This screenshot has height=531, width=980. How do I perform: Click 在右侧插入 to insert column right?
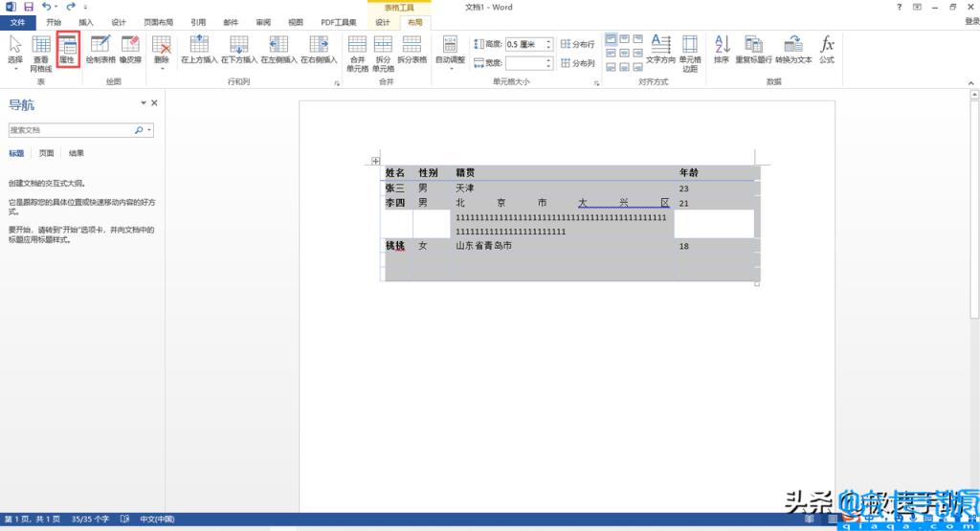(319, 48)
